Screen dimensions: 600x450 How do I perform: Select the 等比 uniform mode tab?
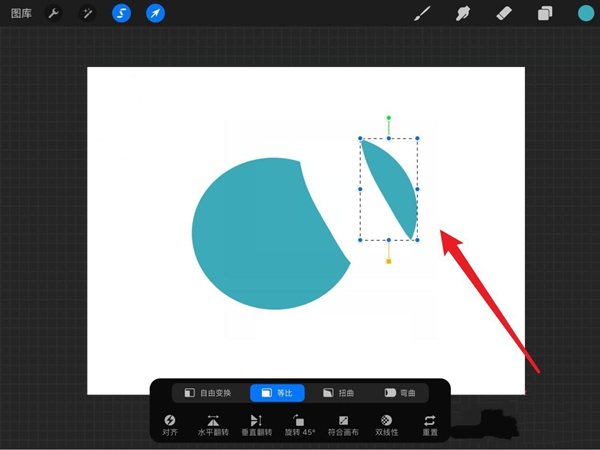coord(277,393)
